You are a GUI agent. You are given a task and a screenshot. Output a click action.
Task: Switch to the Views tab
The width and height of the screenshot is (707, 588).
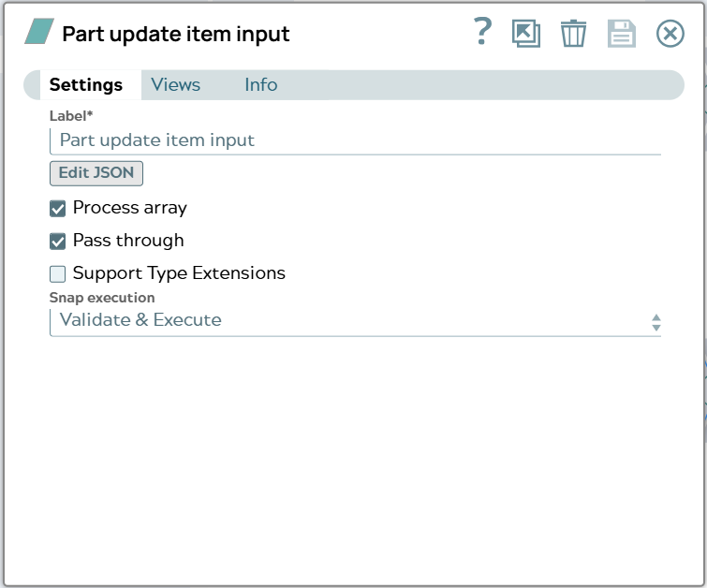click(x=175, y=85)
